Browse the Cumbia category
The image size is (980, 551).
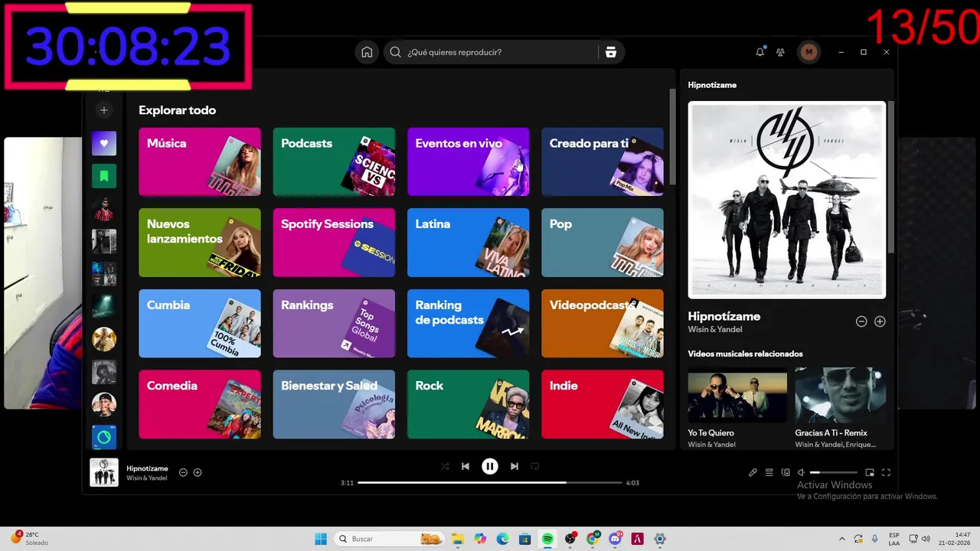pos(200,324)
